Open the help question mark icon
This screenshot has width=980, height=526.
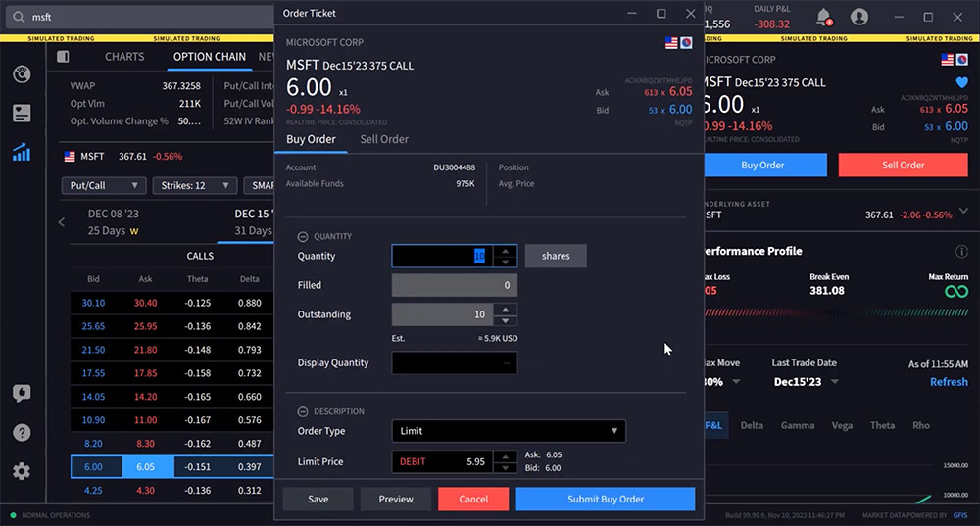click(x=22, y=432)
